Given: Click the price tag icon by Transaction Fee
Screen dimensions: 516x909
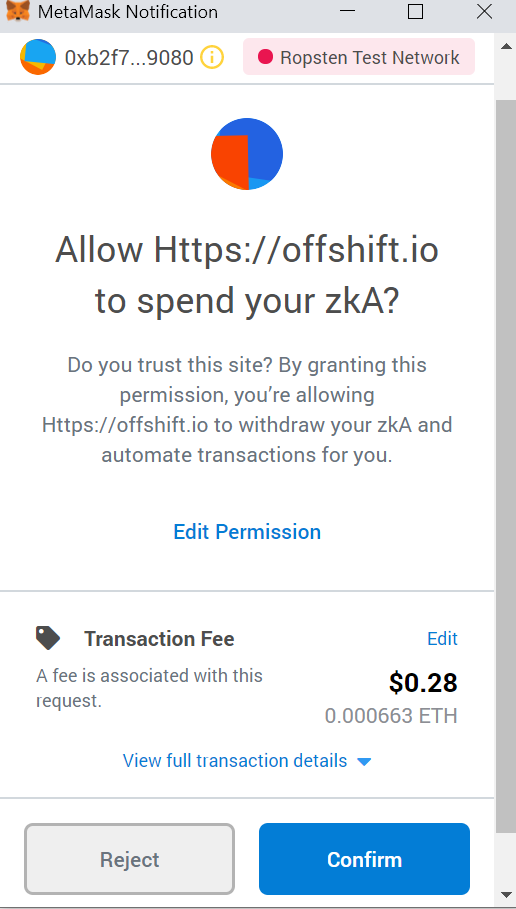Looking at the screenshot, I should pyautogui.click(x=48, y=638).
